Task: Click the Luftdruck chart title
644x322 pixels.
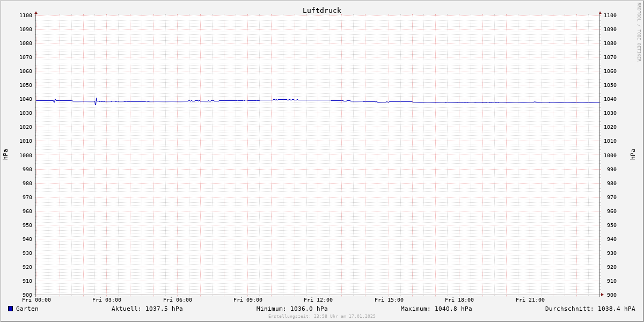Action: click(x=322, y=10)
